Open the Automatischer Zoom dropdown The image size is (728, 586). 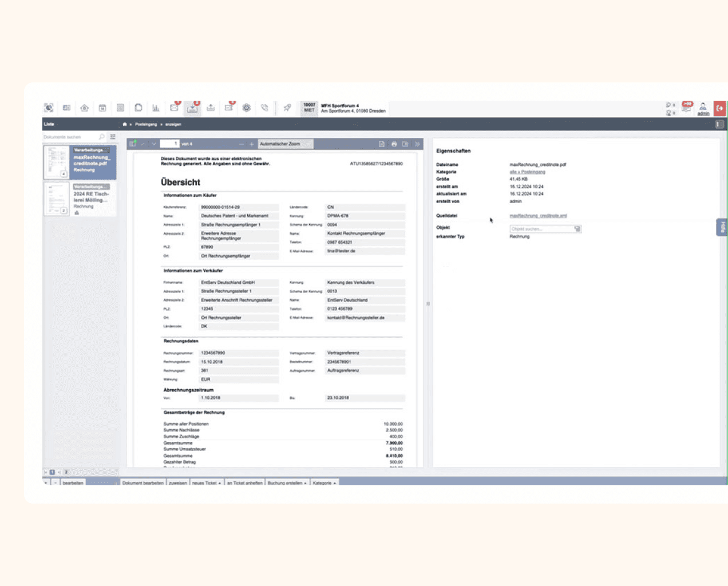(x=286, y=144)
